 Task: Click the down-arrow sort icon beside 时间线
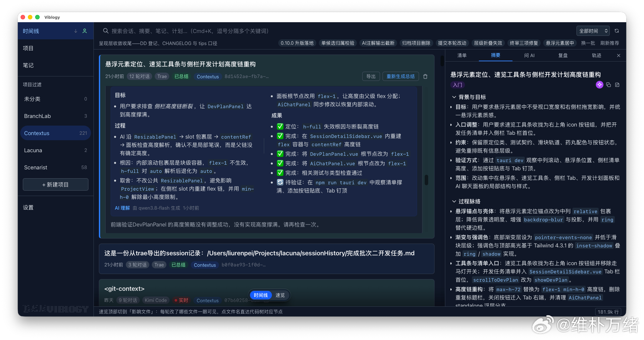pos(76,31)
